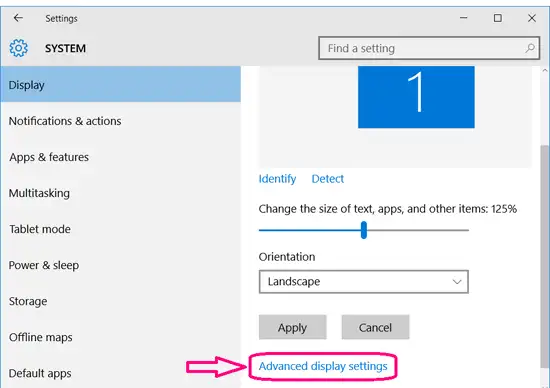Viewport: 550px width, 388px height.
Task: Click the Identify link
Action: 277,179
